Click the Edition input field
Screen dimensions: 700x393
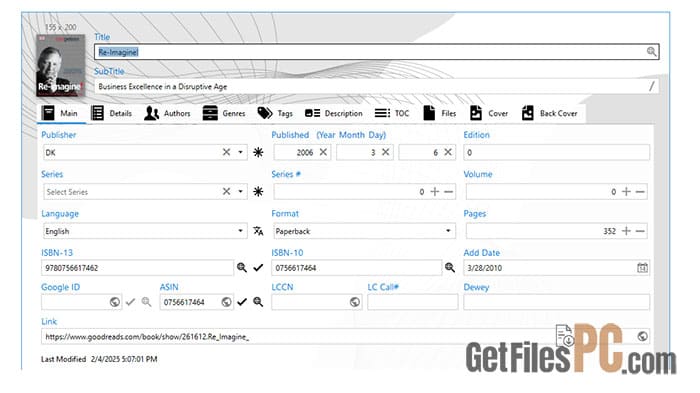(556, 152)
